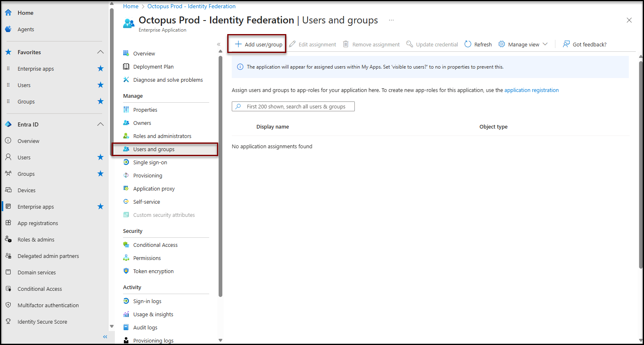Open Single sign-on in the Manage menu

(150, 162)
